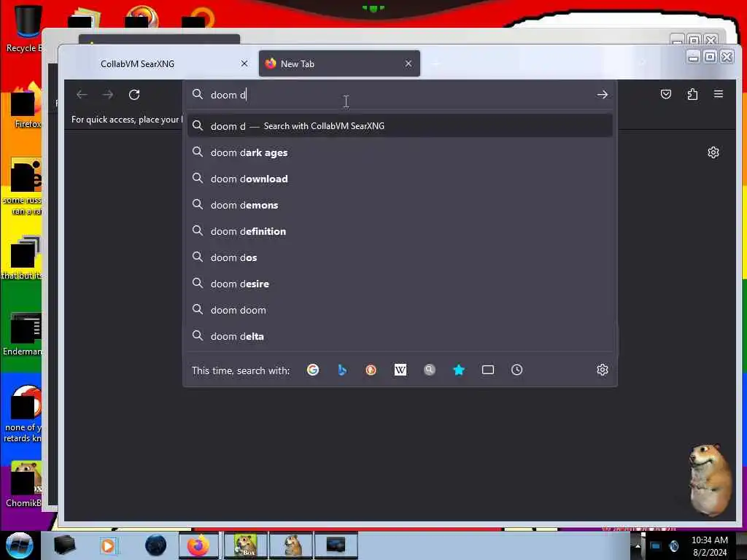
Task: Search open tabs via tab icon
Action: [x=488, y=370]
